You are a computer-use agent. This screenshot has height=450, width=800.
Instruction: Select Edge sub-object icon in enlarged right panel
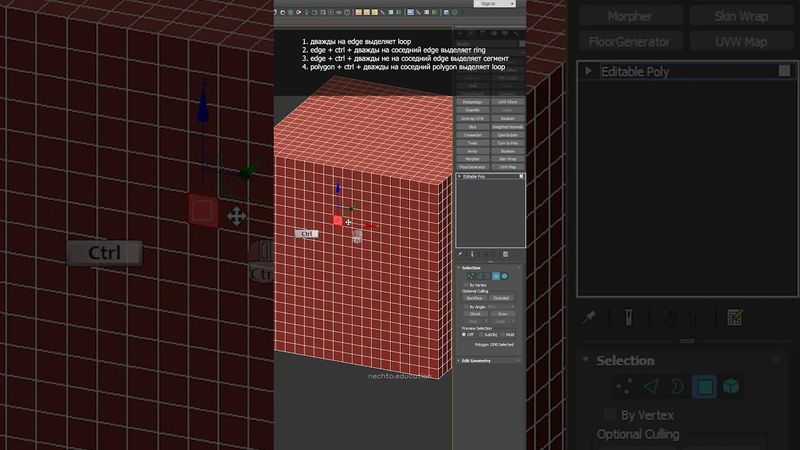coord(651,385)
